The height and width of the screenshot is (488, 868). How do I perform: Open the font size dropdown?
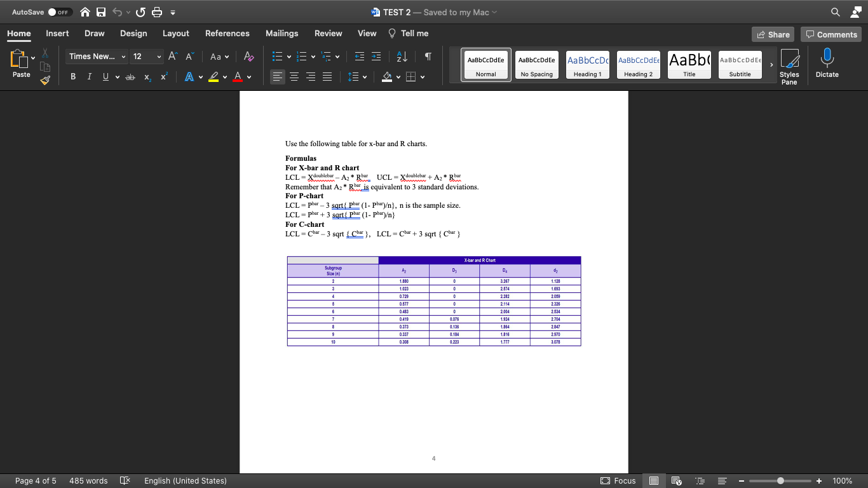click(x=159, y=56)
